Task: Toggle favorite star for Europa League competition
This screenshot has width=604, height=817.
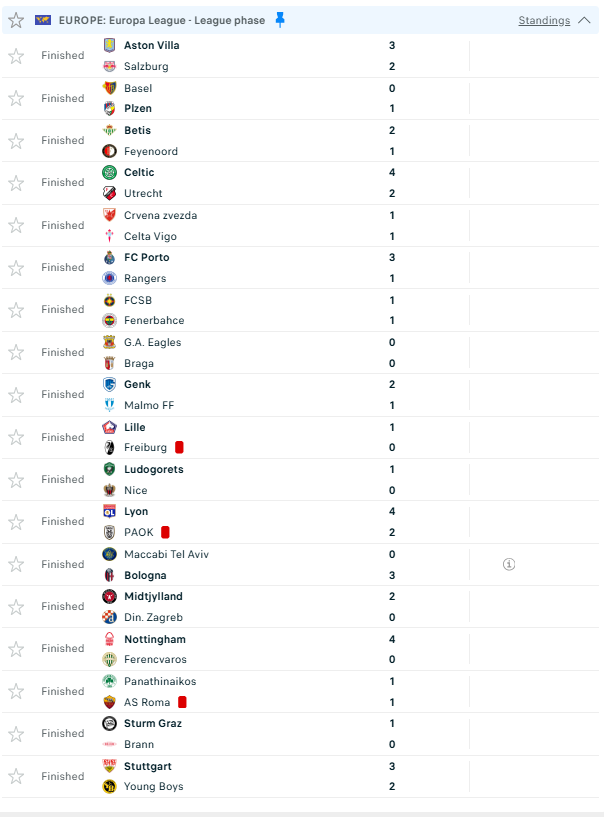Action: pyautogui.click(x=16, y=20)
